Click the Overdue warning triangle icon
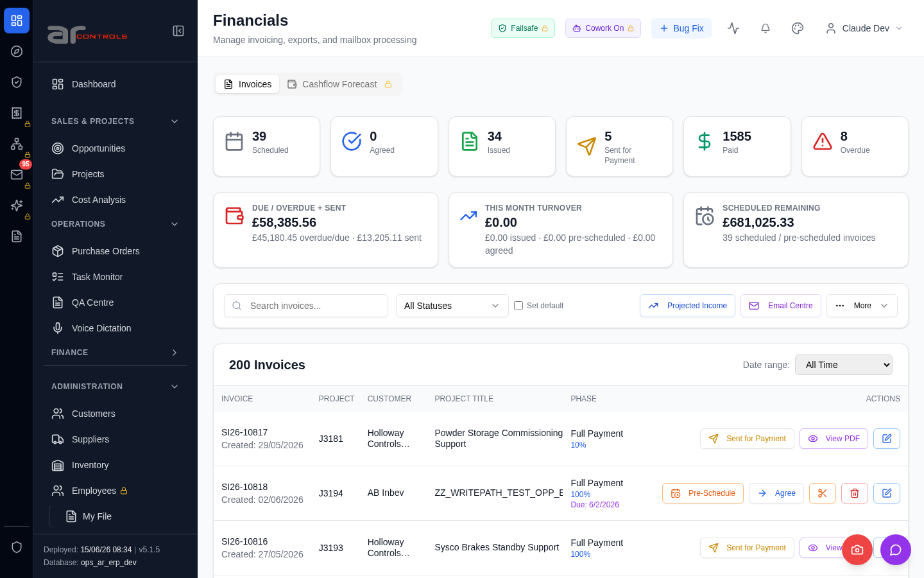The image size is (924, 578). coord(823,141)
